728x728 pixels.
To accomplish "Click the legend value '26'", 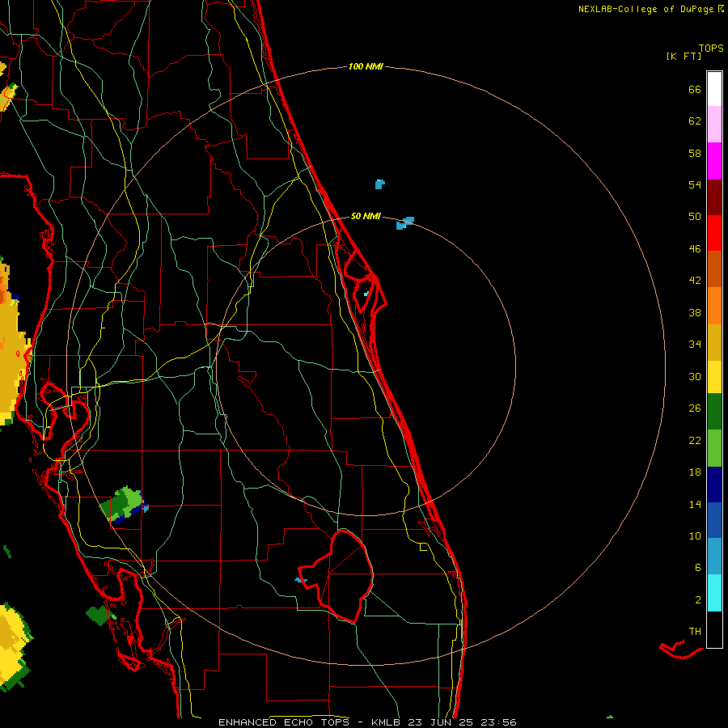I will (x=695, y=408).
